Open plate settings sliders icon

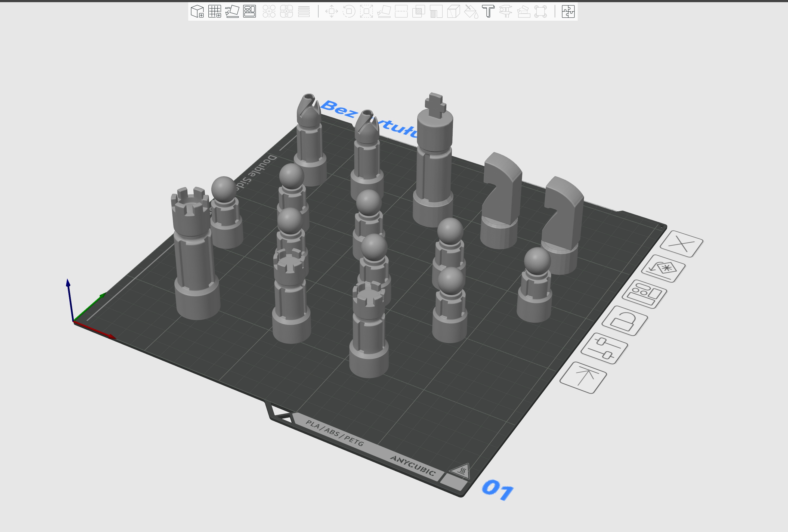coord(604,349)
